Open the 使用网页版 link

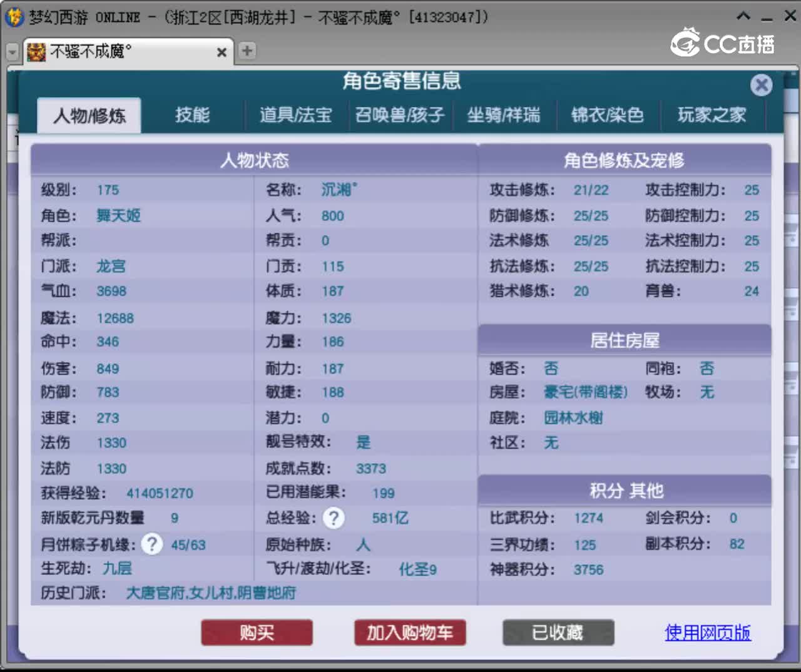[708, 633]
